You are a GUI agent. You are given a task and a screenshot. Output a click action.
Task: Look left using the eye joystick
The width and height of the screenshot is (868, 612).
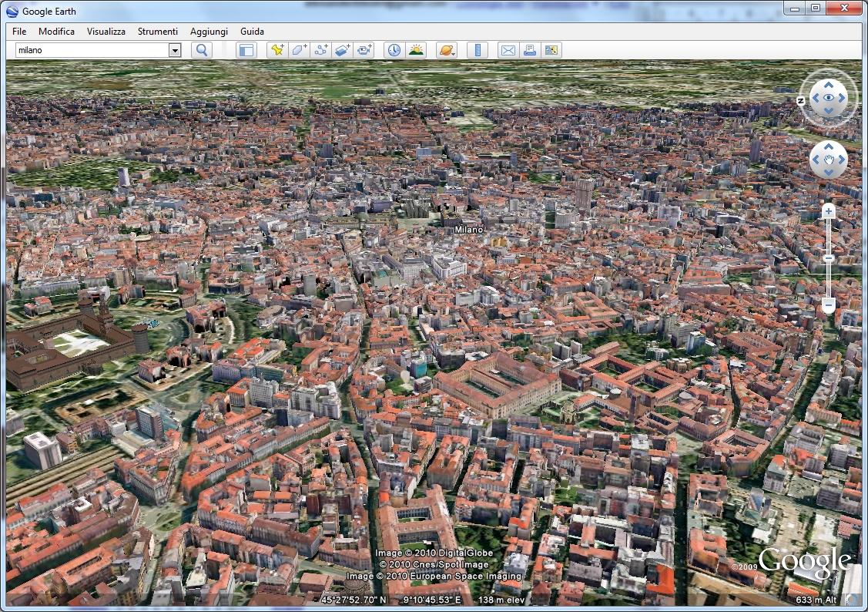click(815, 97)
